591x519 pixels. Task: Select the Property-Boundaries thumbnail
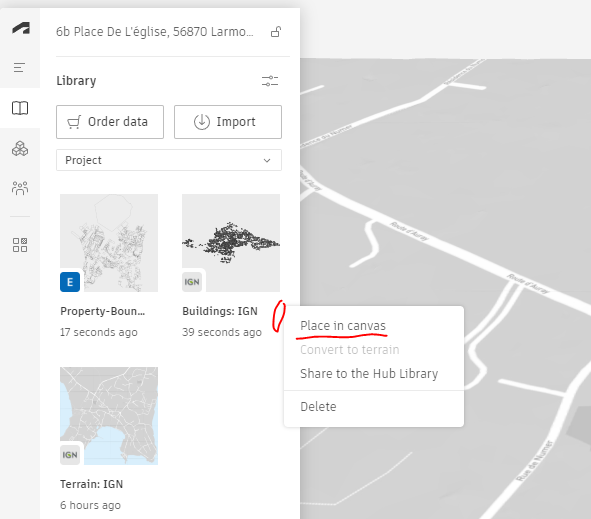[x=109, y=243]
